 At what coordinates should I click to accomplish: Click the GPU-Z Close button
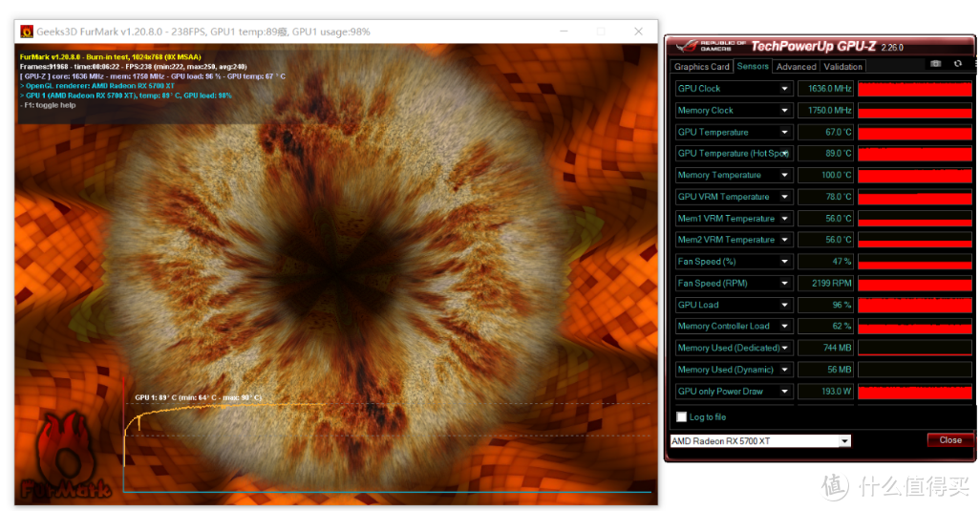pyautogui.click(x=950, y=439)
